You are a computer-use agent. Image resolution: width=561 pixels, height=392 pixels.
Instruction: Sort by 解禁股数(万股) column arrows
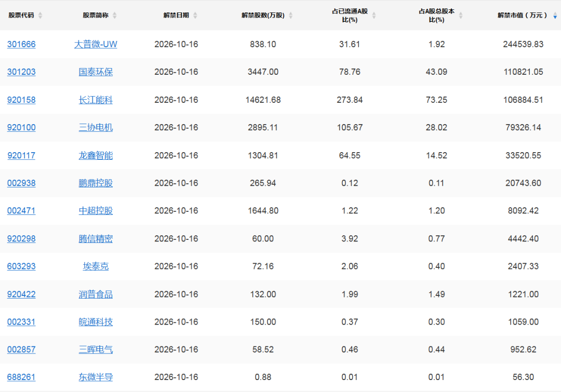point(290,16)
